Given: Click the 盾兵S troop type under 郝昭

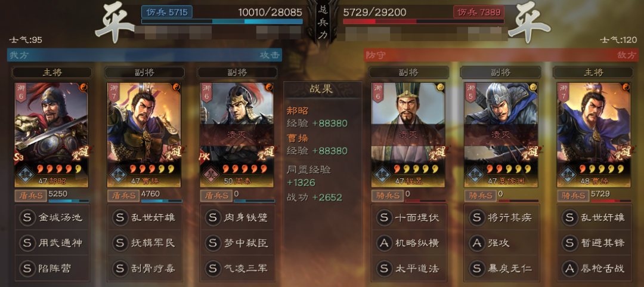Looking at the screenshot, I should (x=31, y=195).
